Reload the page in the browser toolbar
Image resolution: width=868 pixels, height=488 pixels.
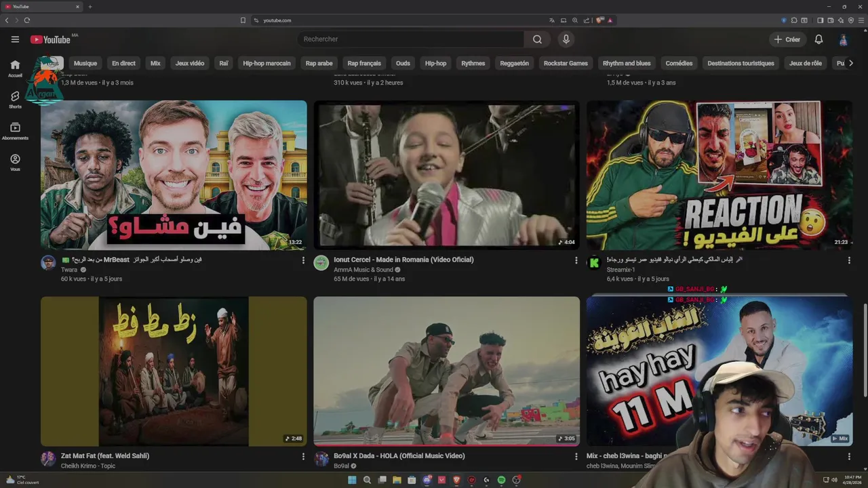pyautogui.click(x=27, y=20)
